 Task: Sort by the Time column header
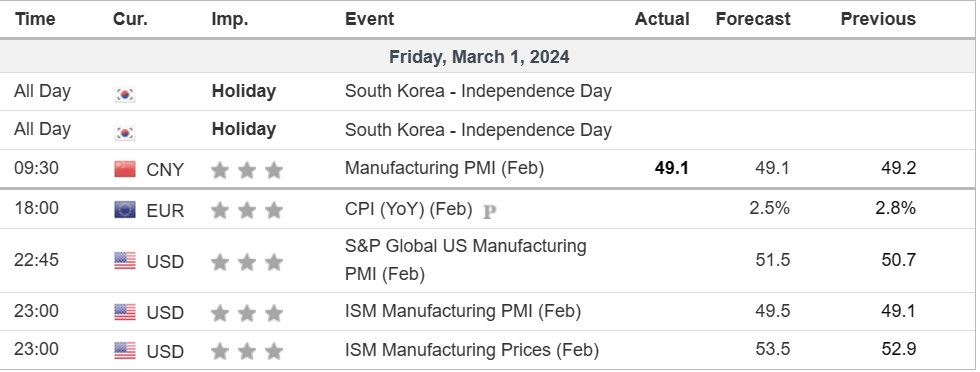pyautogui.click(x=35, y=19)
